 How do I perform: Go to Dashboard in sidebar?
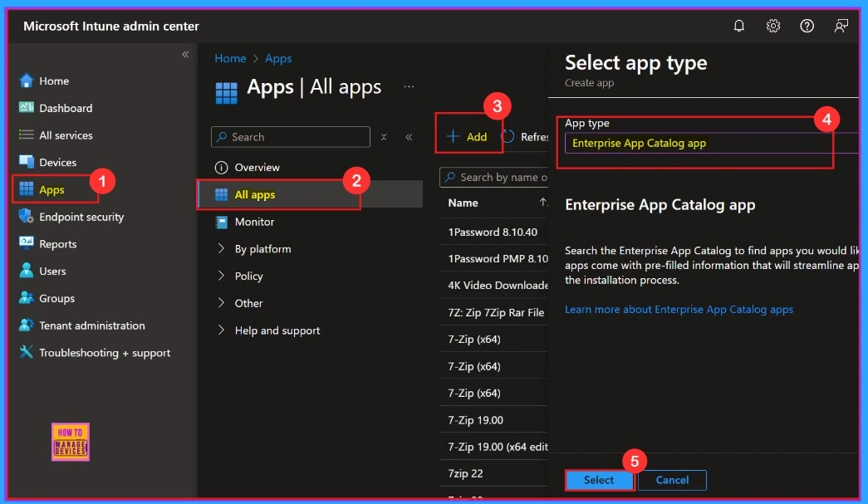point(66,108)
